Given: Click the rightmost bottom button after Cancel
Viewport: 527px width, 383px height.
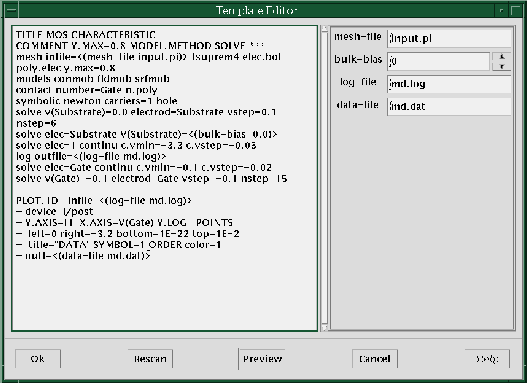Looking at the screenshot, I should point(487,359).
